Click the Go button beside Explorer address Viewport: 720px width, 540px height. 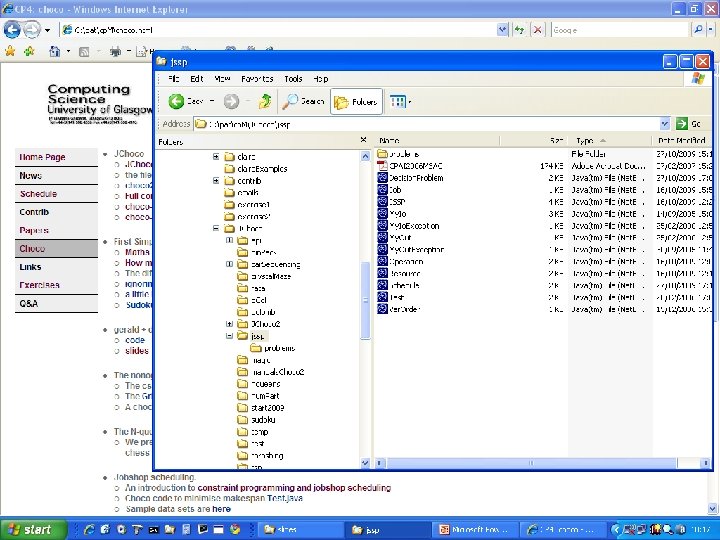point(689,124)
